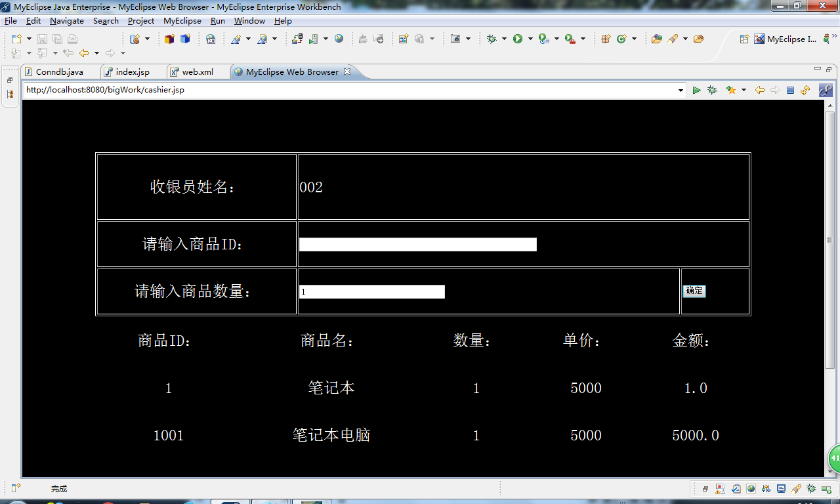
Task: Click the 笔记本电脑 product name cell
Action: pos(331,435)
